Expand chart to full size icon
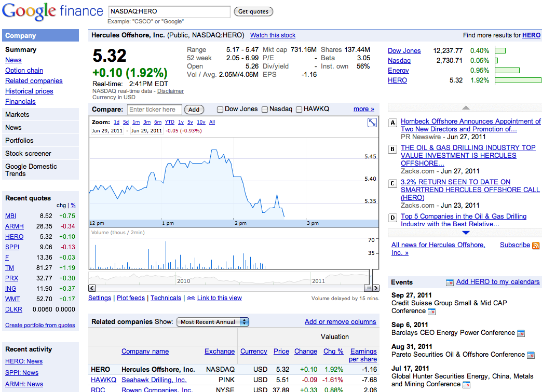The height and width of the screenshot is (392, 542). tap(372, 123)
